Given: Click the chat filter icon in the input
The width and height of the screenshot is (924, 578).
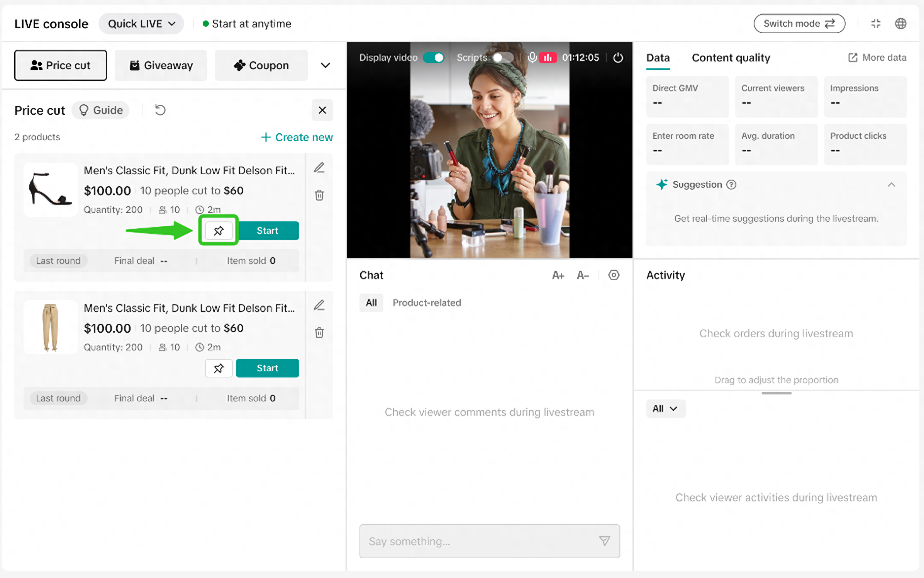Looking at the screenshot, I should [x=605, y=541].
